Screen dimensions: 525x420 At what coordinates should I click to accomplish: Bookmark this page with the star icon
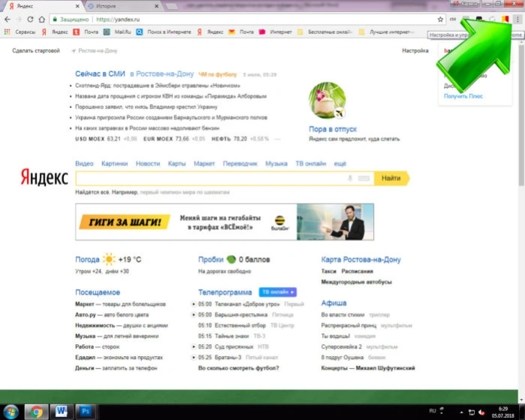[440, 20]
